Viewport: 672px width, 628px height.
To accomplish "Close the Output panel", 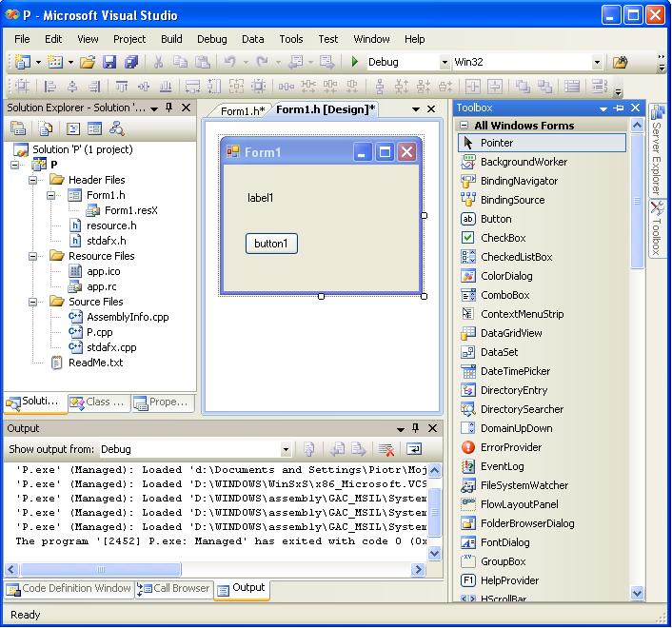I will 433,427.
